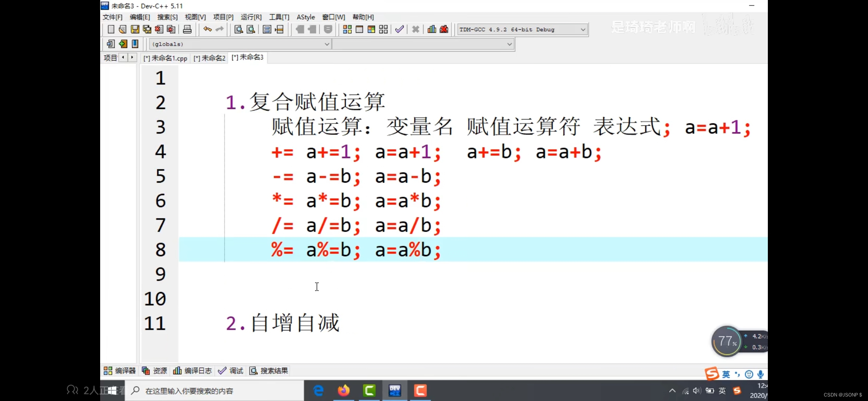Viewport: 868px width, 401px height.
Task: Click the Find magnifier toolbar icon
Action: [239, 29]
